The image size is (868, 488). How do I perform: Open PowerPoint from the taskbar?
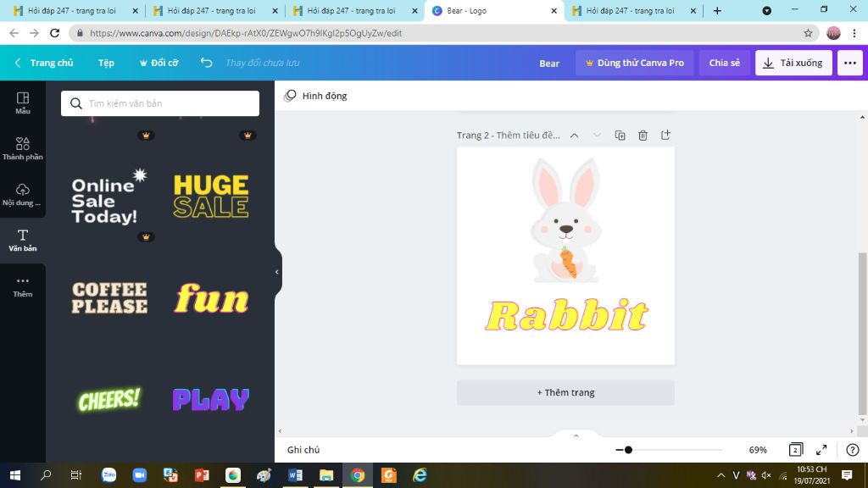[x=202, y=475]
